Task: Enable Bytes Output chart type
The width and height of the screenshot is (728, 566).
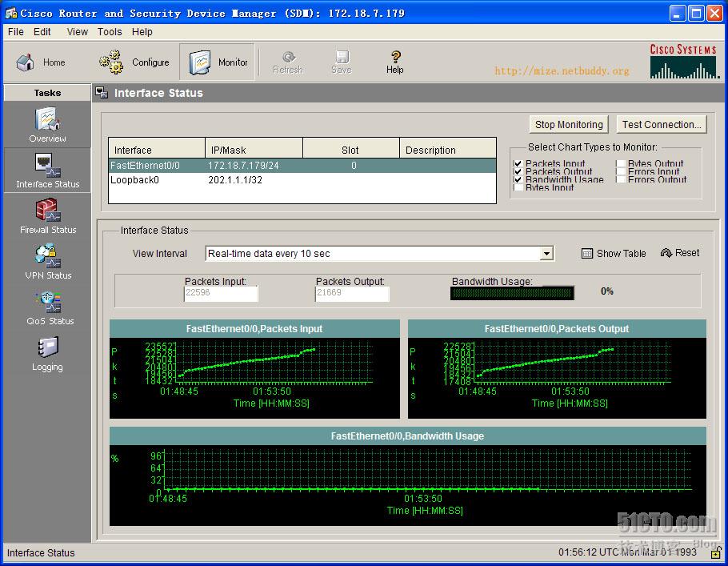Action: tap(620, 163)
